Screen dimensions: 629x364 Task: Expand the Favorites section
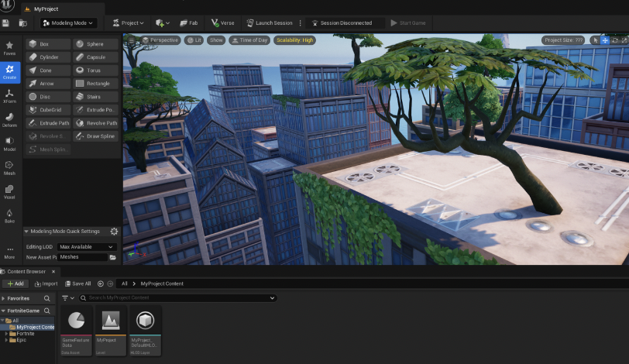3,298
